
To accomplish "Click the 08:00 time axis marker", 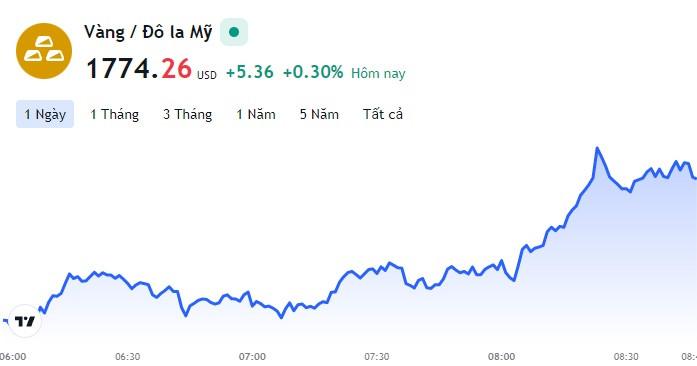I will pyautogui.click(x=501, y=357).
